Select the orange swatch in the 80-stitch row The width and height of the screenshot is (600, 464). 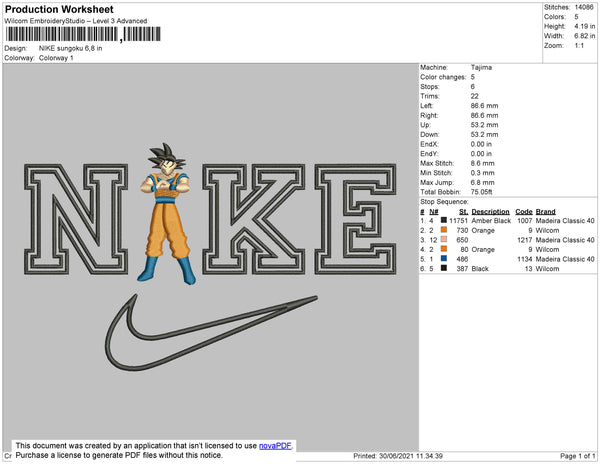(444, 249)
